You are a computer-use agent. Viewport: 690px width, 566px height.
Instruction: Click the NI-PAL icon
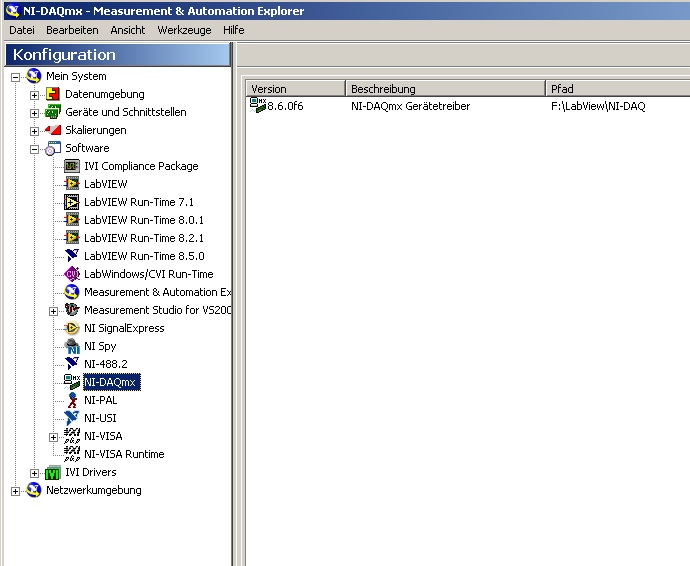click(73, 400)
